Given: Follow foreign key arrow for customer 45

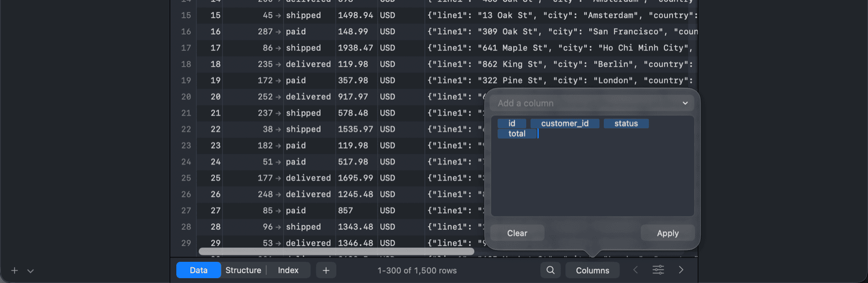Looking at the screenshot, I should [x=278, y=16].
